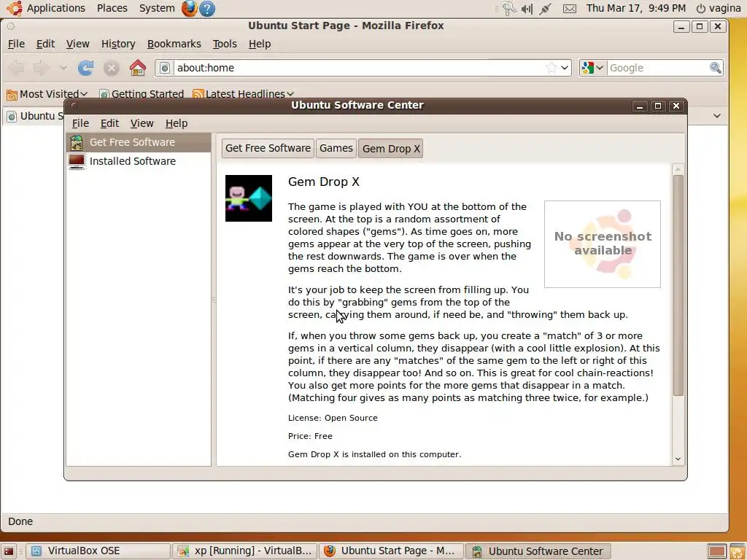Select Installed Software in sidebar
747x560 pixels.
pyautogui.click(x=138, y=161)
